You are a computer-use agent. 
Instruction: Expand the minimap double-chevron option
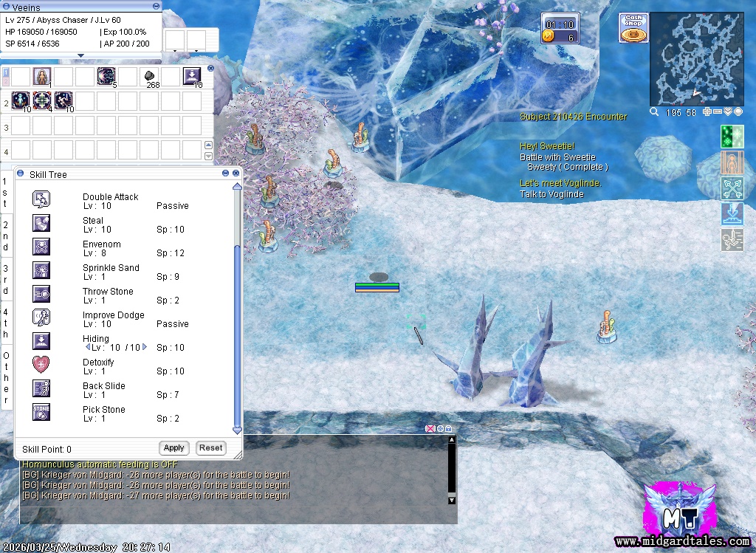point(728,111)
